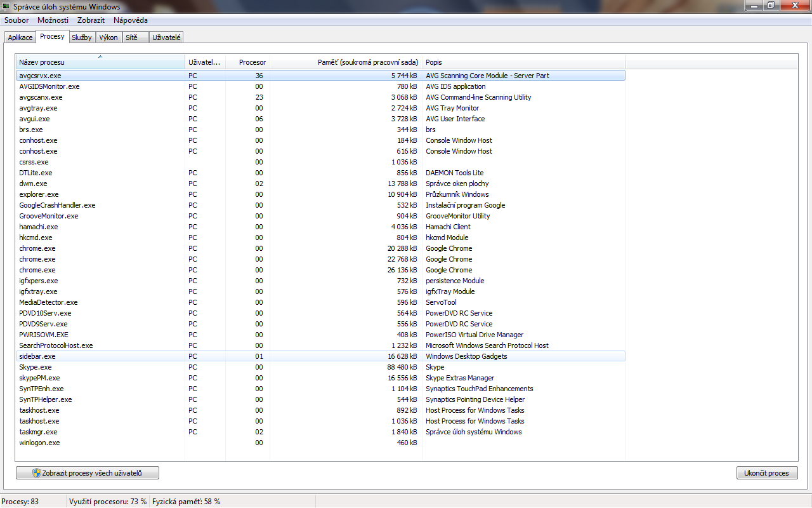Viewport: 812px width, 508px height.
Task: Select the explorer.exe process
Action: pos(39,194)
